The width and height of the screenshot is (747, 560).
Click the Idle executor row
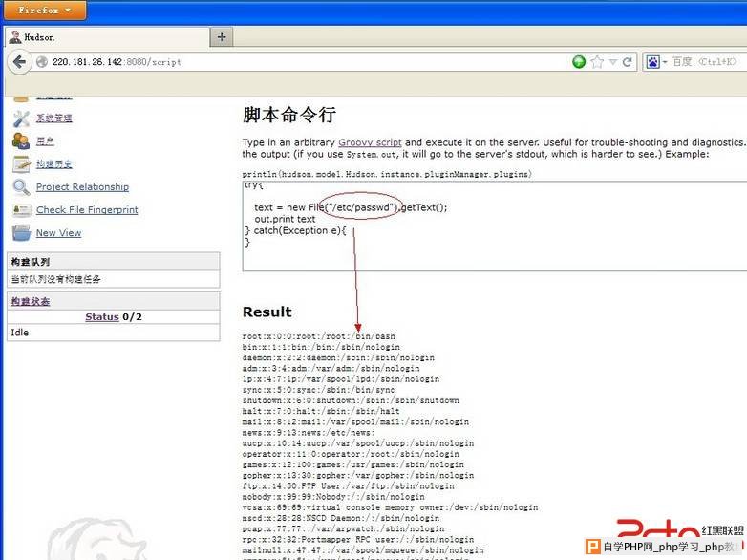114,333
